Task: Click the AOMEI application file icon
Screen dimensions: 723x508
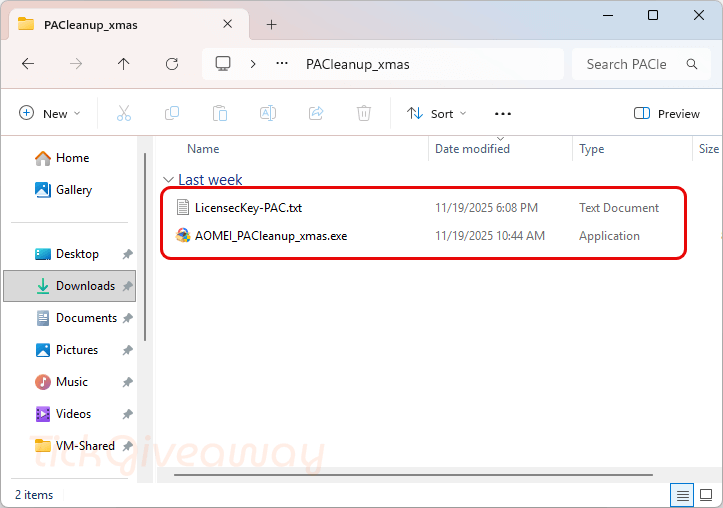Action: pyautogui.click(x=183, y=236)
